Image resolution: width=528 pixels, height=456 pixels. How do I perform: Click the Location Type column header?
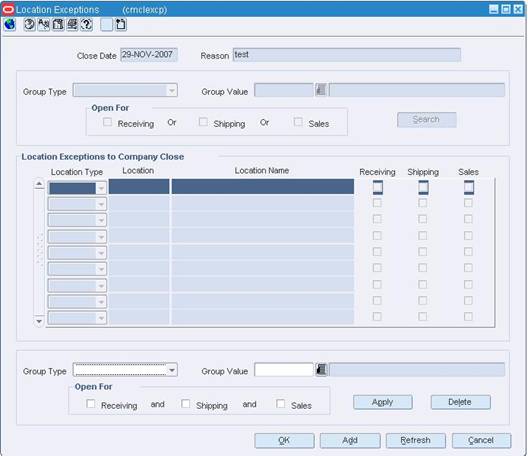pyautogui.click(x=77, y=172)
